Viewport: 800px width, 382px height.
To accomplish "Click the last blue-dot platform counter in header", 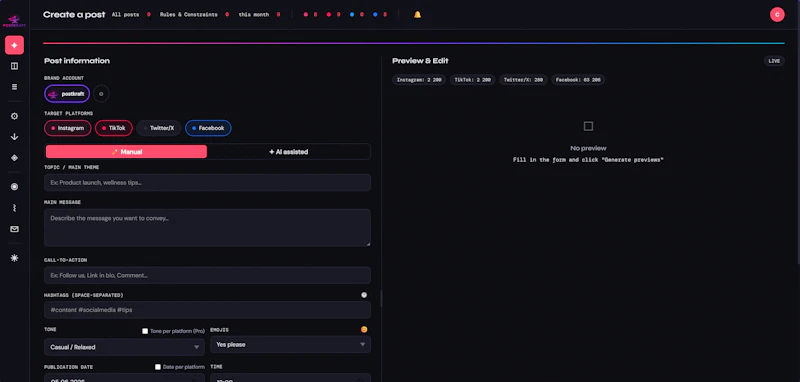I will (x=380, y=15).
